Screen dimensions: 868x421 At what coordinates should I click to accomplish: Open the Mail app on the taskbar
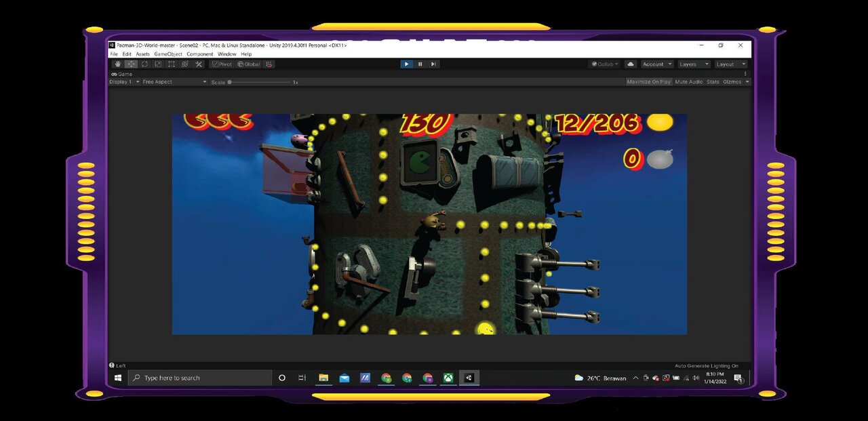click(344, 378)
